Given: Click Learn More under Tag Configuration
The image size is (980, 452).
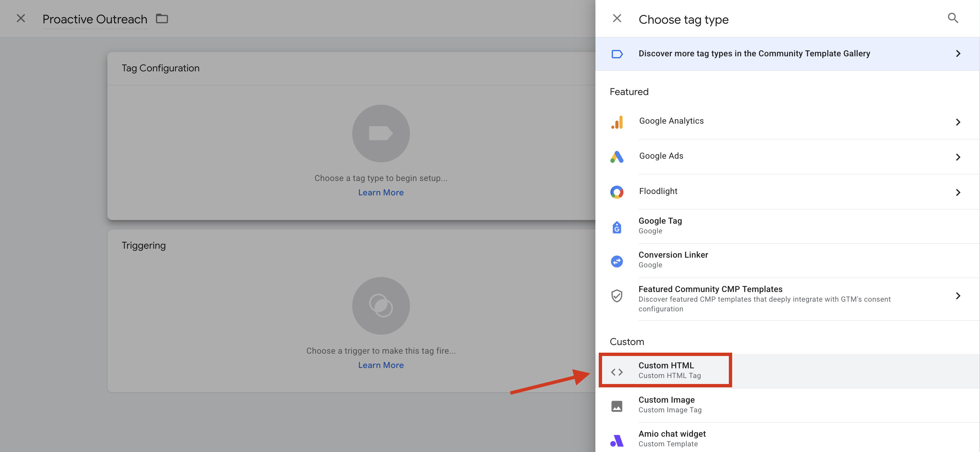Looking at the screenshot, I should tap(381, 192).
